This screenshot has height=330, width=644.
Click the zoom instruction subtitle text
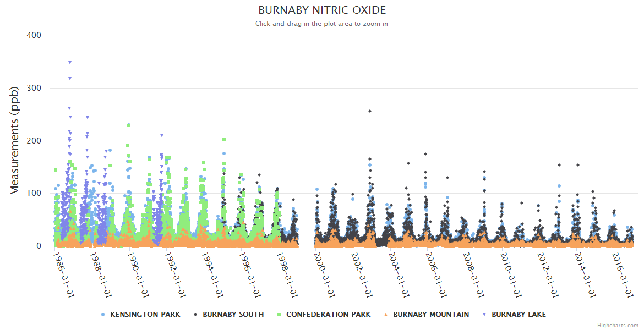(x=322, y=24)
